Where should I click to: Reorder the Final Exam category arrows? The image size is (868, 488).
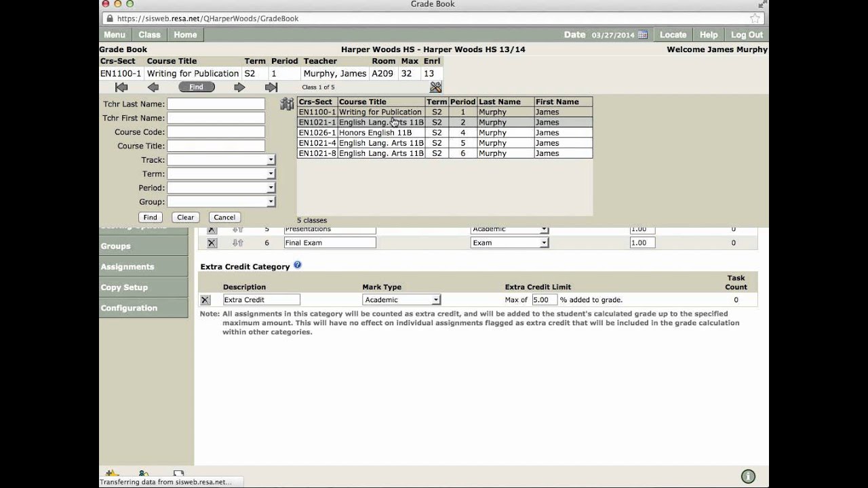click(x=238, y=243)
